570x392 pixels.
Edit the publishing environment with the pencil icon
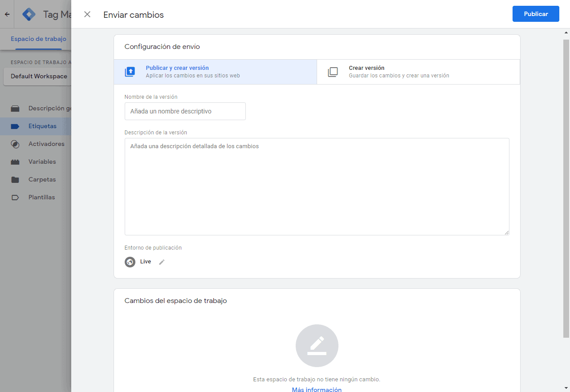point(161,262)
